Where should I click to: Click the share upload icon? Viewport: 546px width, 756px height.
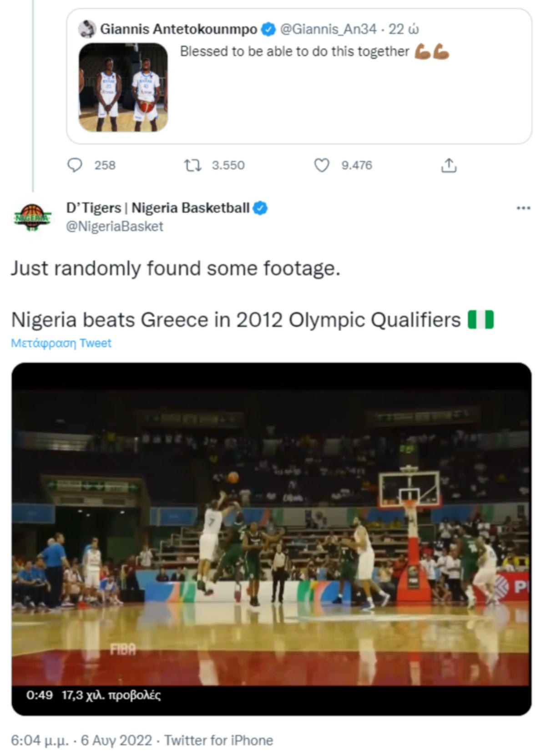(x=448, y=165)
